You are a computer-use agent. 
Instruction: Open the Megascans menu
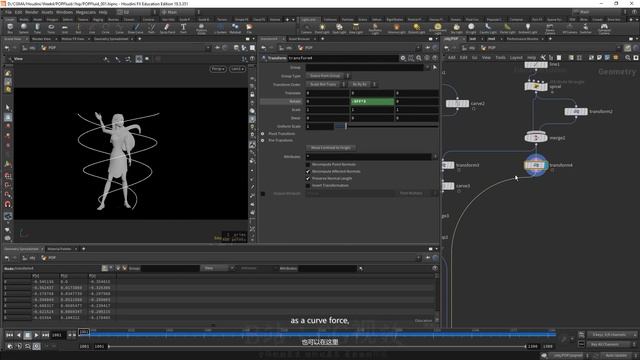coord(86,12)
